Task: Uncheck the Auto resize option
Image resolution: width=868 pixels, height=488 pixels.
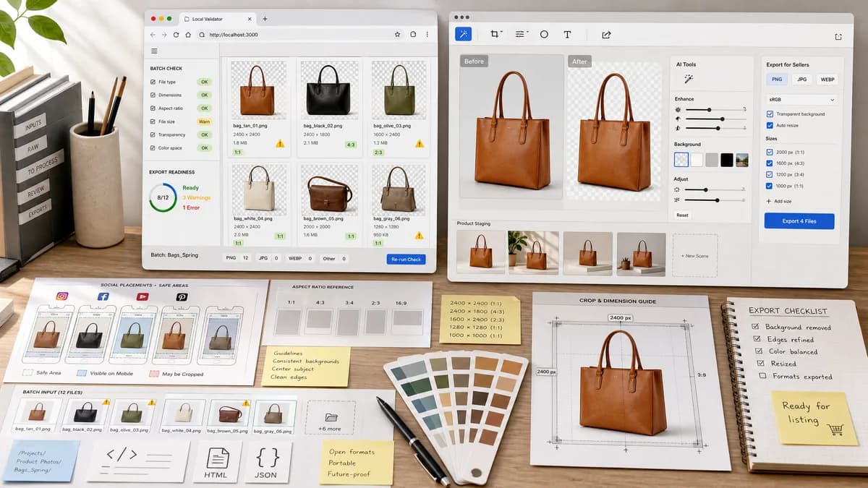Action: click(x=770, y=125)
